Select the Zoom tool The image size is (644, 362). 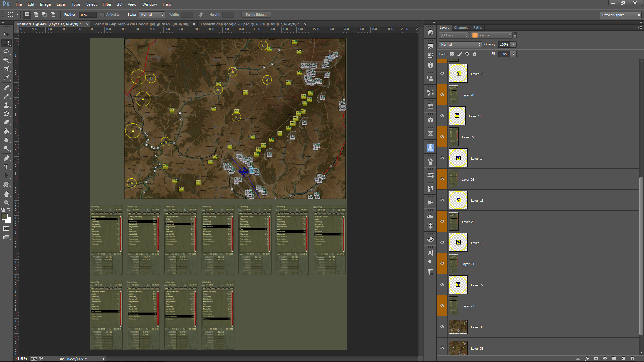pos(6,203)
